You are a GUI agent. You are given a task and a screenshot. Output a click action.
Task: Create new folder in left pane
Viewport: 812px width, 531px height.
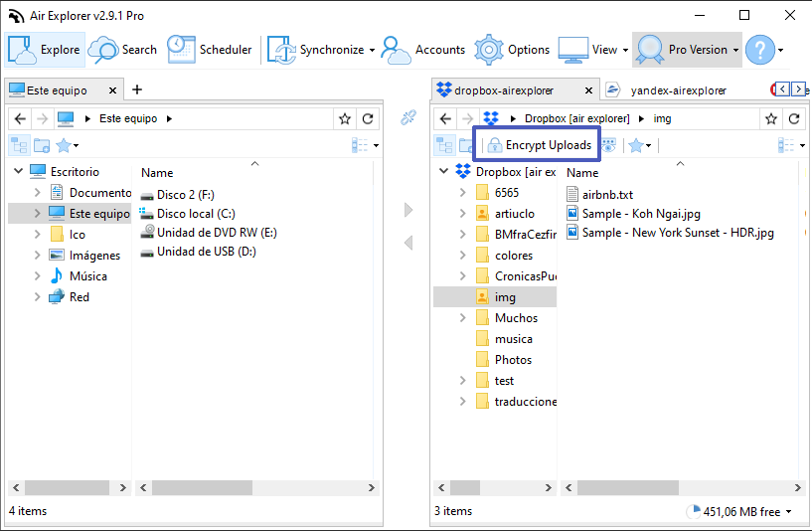[x=42, y=145]
